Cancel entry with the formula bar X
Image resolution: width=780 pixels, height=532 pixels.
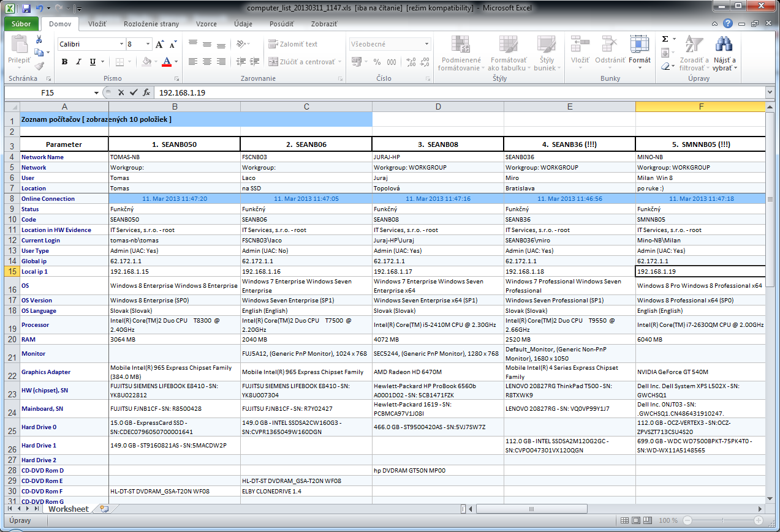pyautogui.click(x=121, y=92)
